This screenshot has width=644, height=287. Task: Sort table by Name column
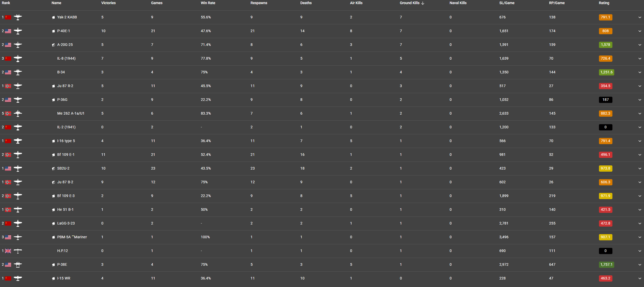[x=56, y=3]
